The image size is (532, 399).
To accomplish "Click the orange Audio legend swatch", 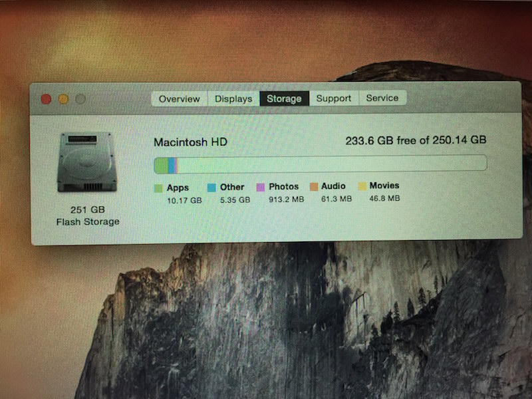I will [x=314, y=187].
